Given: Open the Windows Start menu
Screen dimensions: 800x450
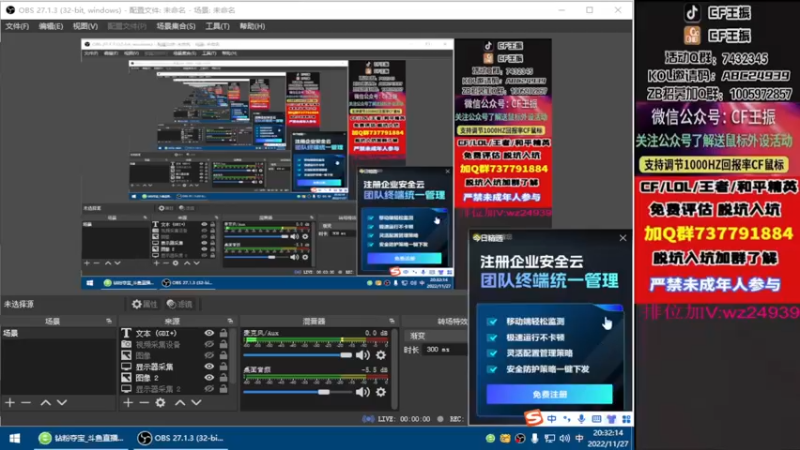Looking at the screenshot, I should 15,438.
